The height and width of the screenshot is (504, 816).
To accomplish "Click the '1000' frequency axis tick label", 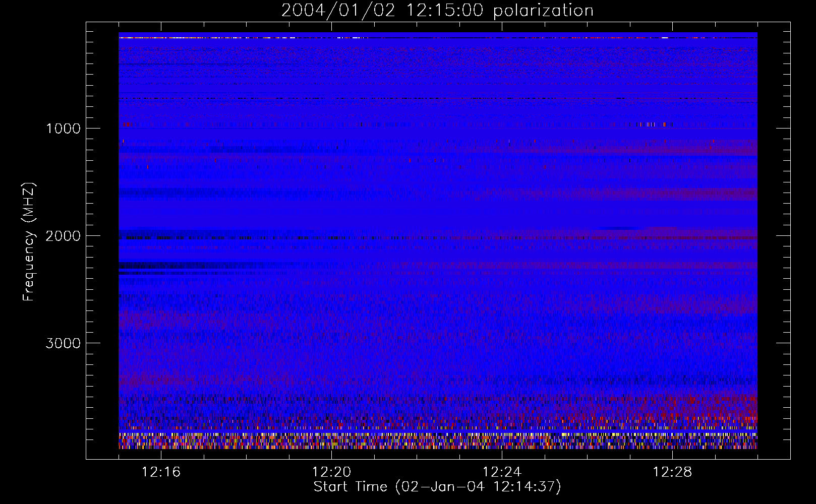I will coord(64,129).
